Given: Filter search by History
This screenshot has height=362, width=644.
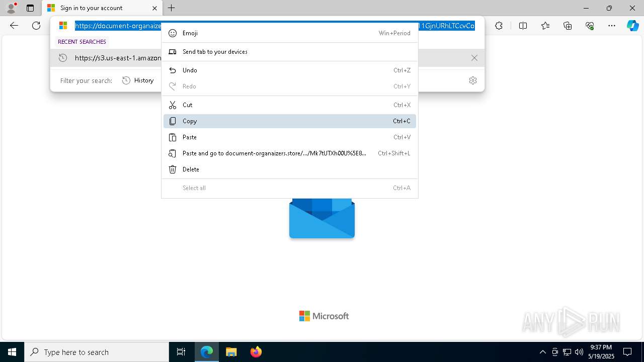Looking at the screenshot, I should click(x=138, y=80).
